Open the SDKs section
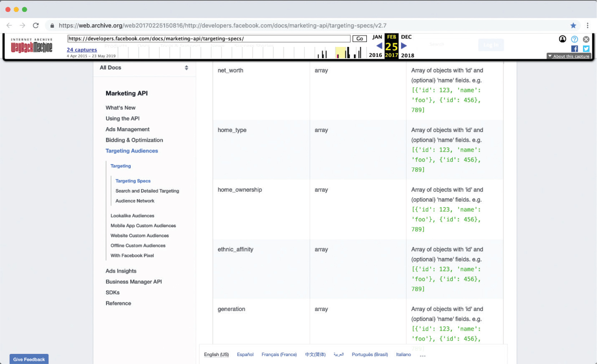This screenshot has width=597, height=364. coord(113,293)
